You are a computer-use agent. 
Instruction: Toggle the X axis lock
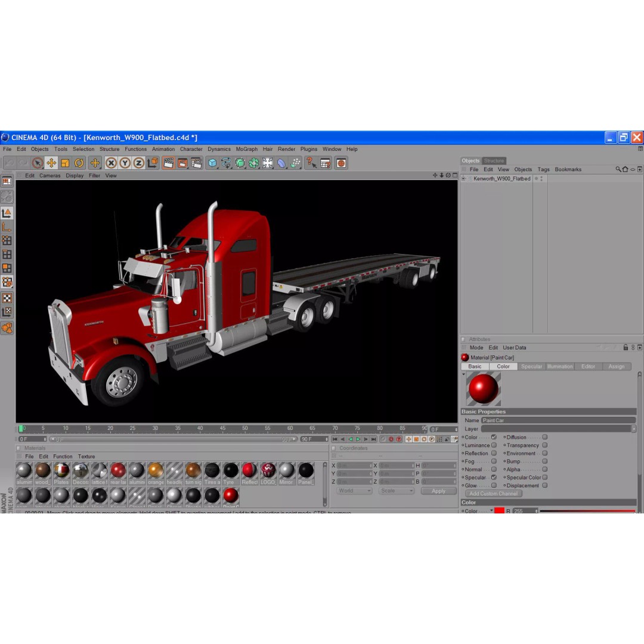pyautogui.click(x=111, y=163)
